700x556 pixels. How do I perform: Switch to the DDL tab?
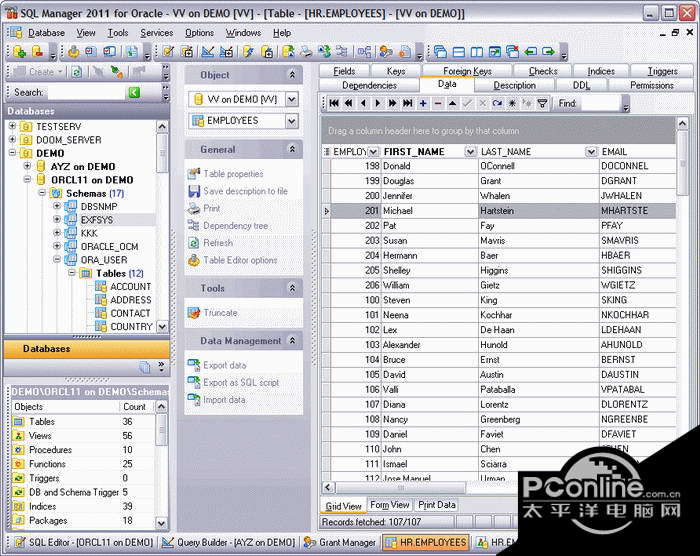coord(581,85)
